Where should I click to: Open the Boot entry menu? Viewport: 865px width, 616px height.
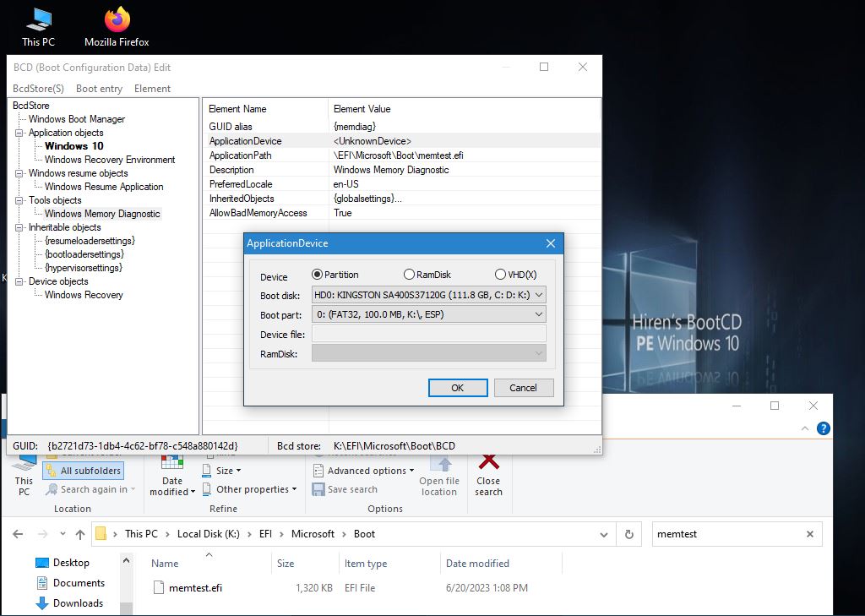click(99, 89)
